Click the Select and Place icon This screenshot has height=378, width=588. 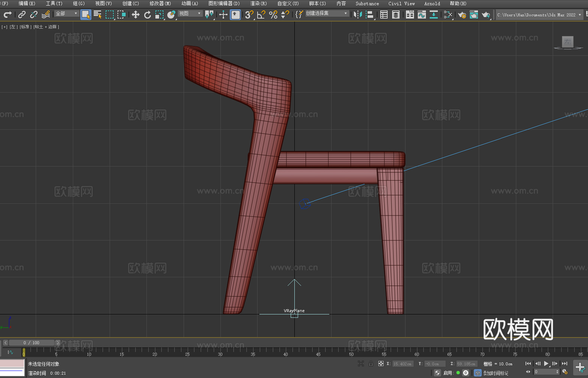[x=171, y=14]
